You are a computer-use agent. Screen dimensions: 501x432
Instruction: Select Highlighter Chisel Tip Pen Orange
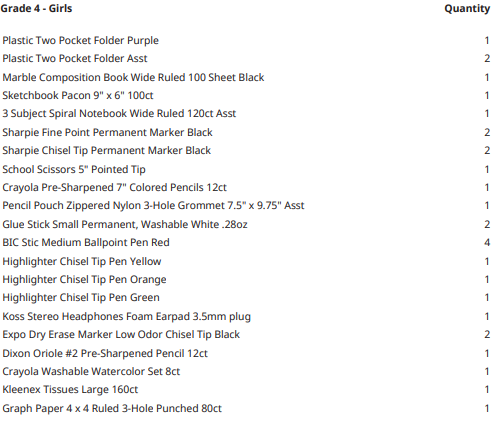coord(84,280)
